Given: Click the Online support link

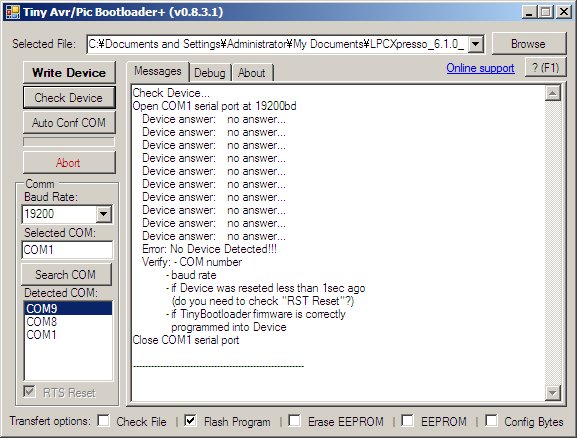Looking at the screenshot, I should click(x=480, y=68).
